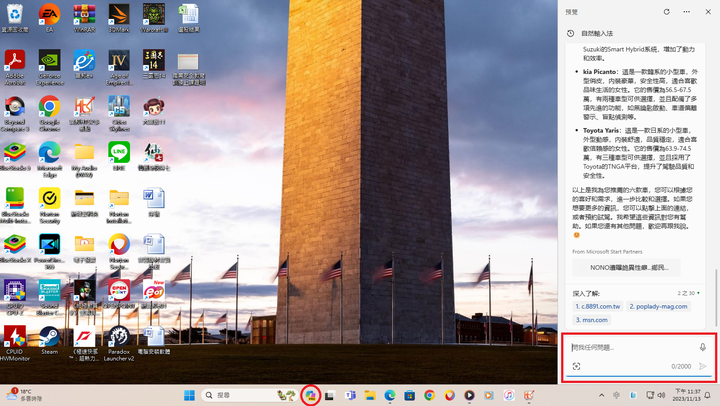Open weather widget showing 18°C
720x406 pixels.
24,395
